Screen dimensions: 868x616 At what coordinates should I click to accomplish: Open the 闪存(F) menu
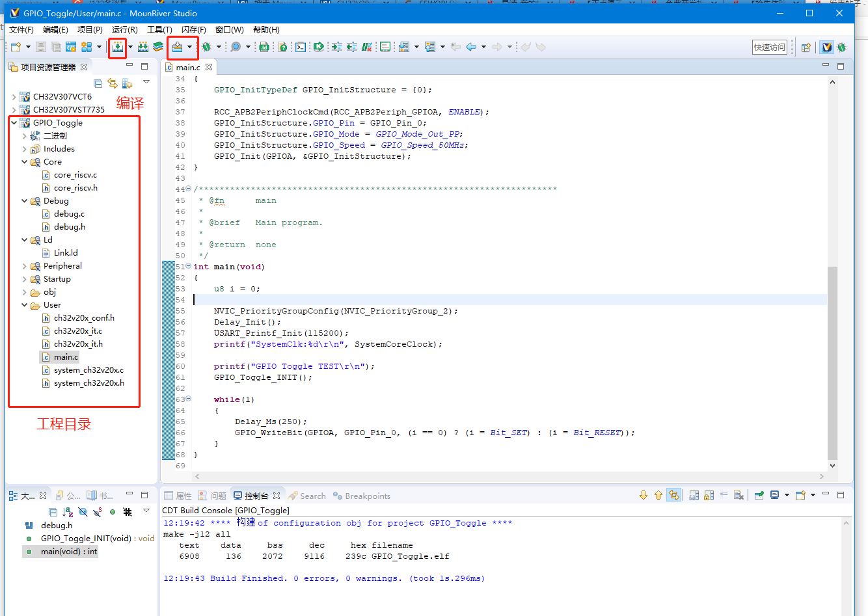[194, 29]
